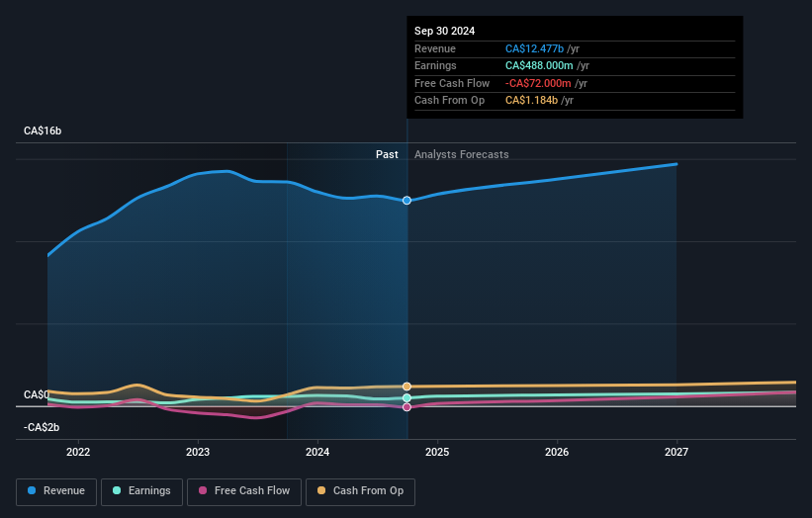The image size is (812, 518).
Task: Click the CA$488.000m earnings value
Action: [539, 65]
